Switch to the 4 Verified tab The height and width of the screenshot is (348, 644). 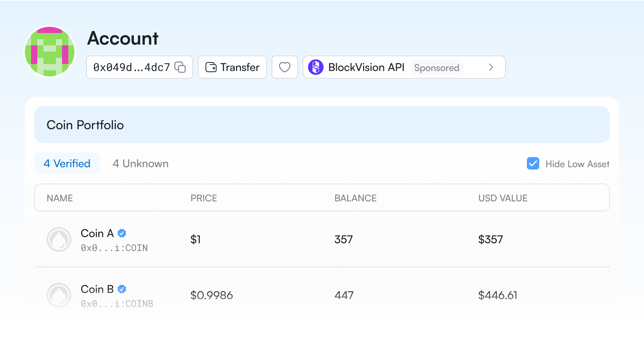[x=67, y=163]
